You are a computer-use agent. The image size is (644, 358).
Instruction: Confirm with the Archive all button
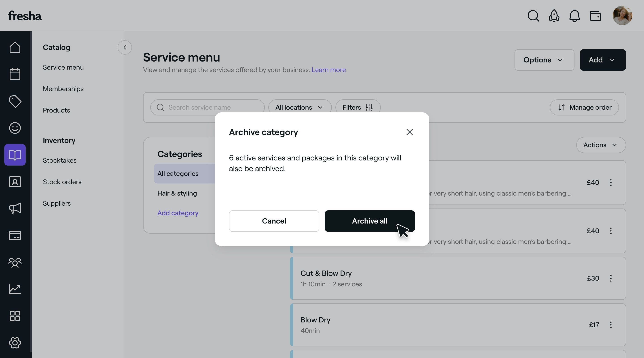click(x=369, y=221)
